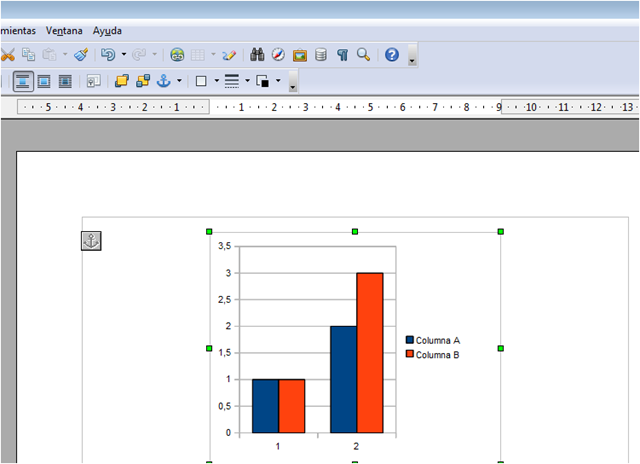
Task: Click the Bring to Front button
Action: [122, 81]
